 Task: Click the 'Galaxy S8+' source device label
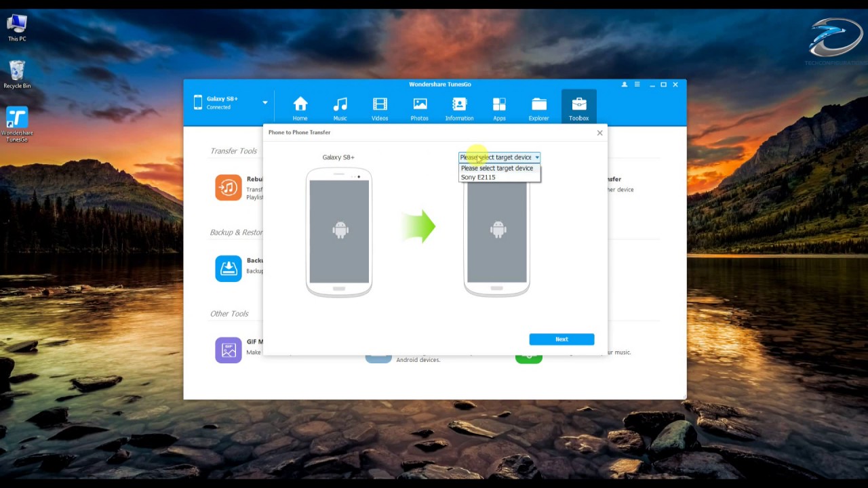tap(338, 157)
